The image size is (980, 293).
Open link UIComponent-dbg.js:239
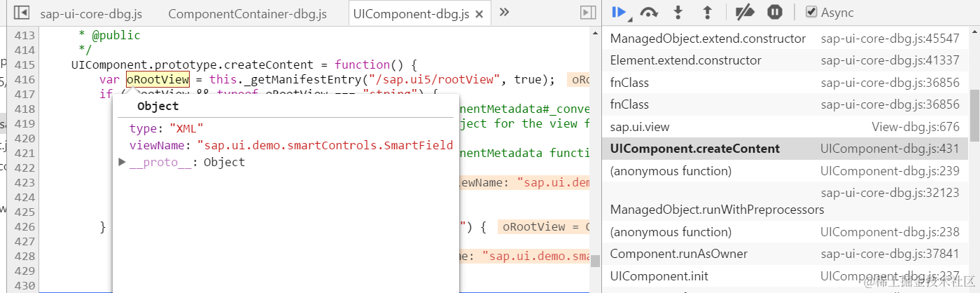(890, 170)
